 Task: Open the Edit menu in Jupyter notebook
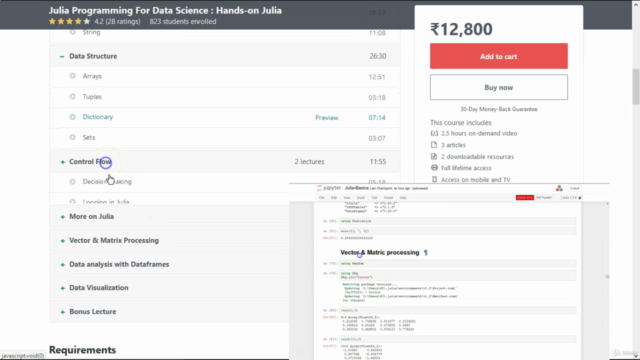[334, 198]
